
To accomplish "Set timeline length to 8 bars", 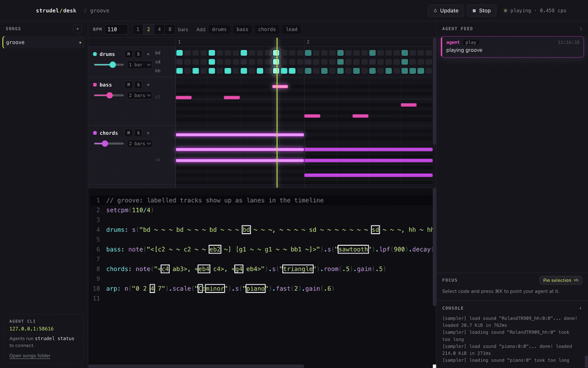I will (x=170, y=29).
